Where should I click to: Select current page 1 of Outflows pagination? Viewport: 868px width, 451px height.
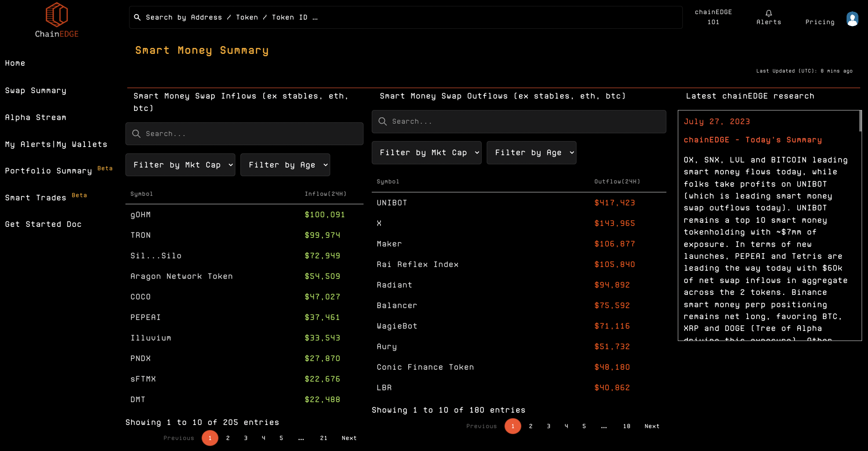pyautogui.click(x=513, y=426)
